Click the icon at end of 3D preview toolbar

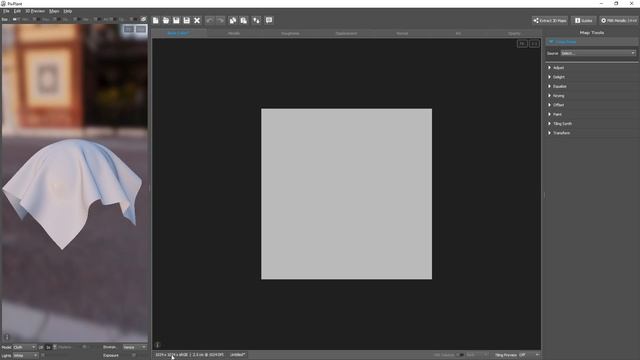143,19
